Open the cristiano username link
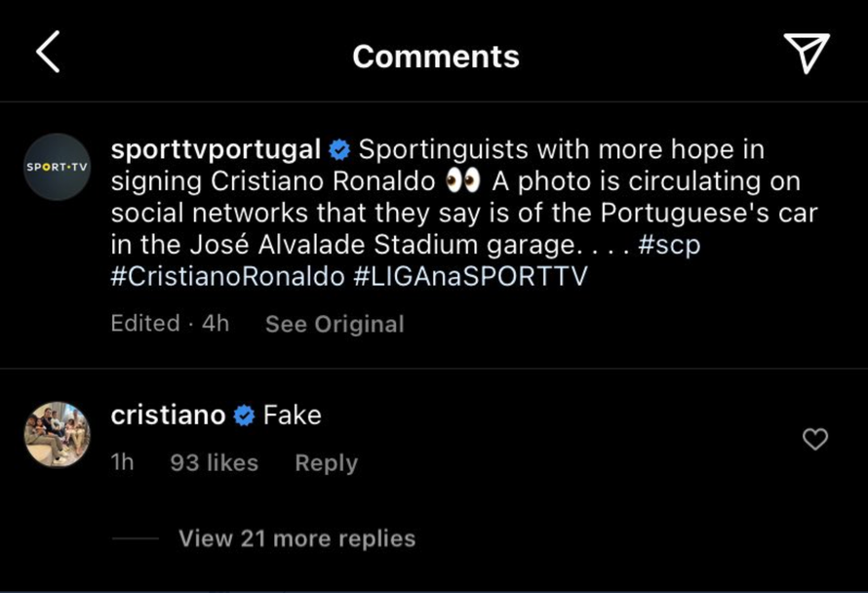 tap(168, 415)
